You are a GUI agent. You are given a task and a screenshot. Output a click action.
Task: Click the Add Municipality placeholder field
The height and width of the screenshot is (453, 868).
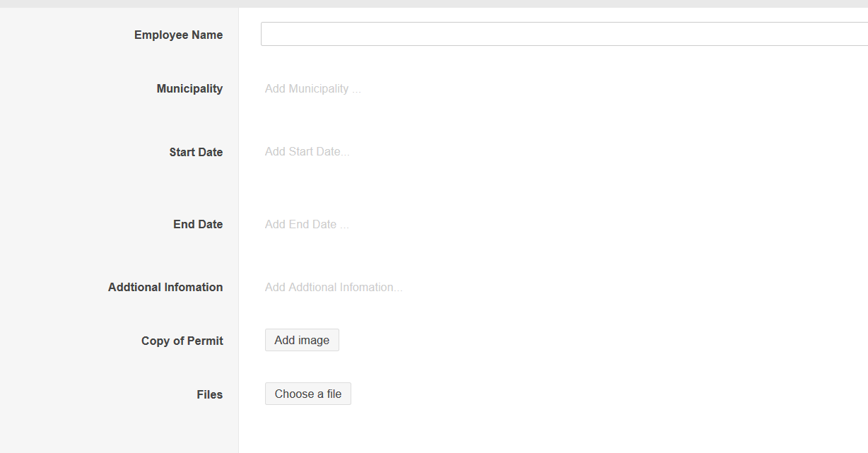tap(312, 89)
